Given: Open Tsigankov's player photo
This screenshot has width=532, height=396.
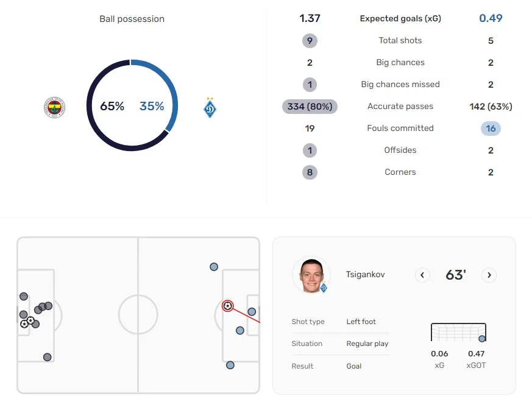Looking at the screenshot, I should pos(311,275).
